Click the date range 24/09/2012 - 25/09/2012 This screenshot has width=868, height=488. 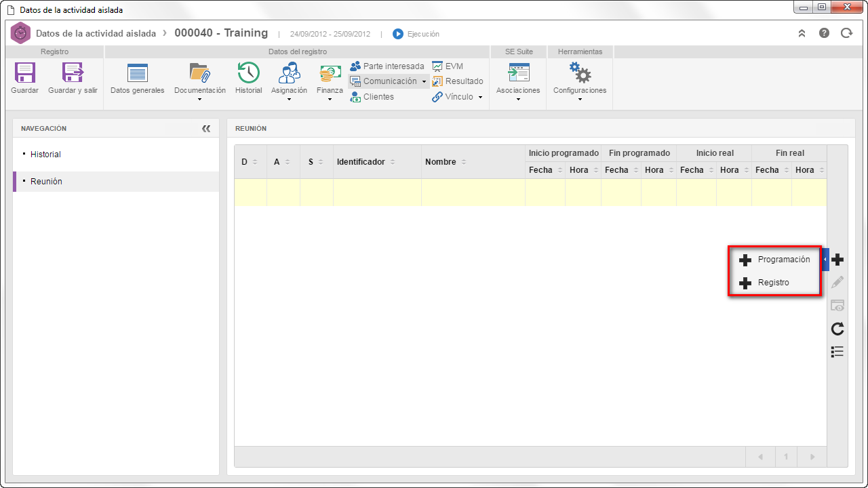point(330,34)
